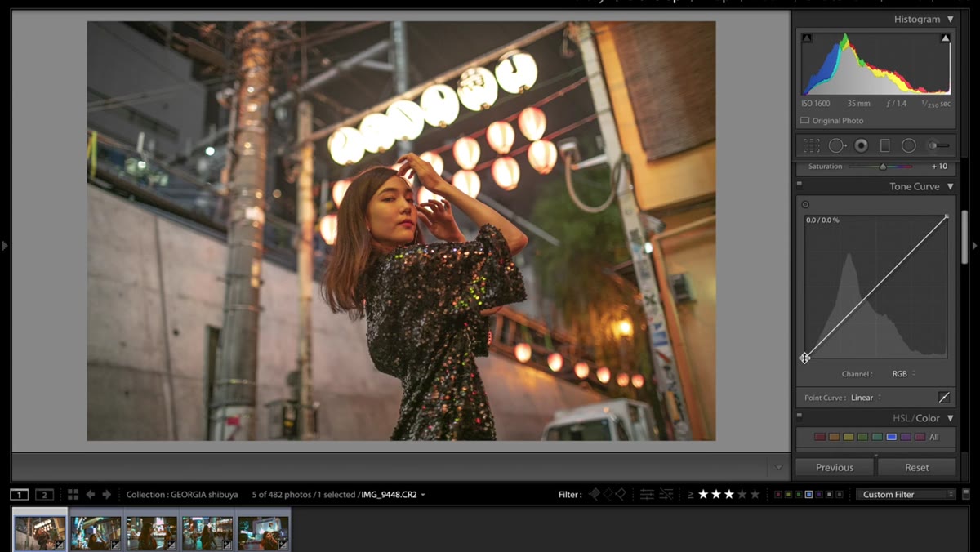
Task: Select the first filmstrip thumbnail
Action: (x=40, y=532)
